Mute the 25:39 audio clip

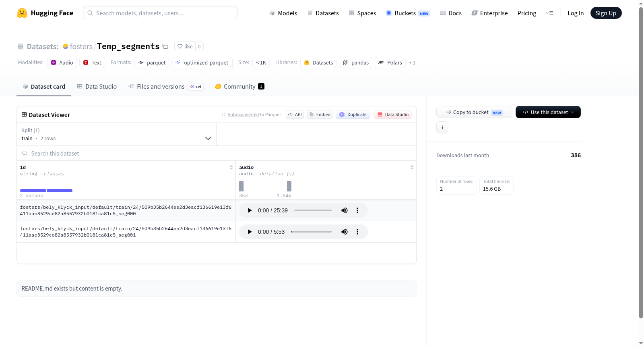click(x=345, y=210)
